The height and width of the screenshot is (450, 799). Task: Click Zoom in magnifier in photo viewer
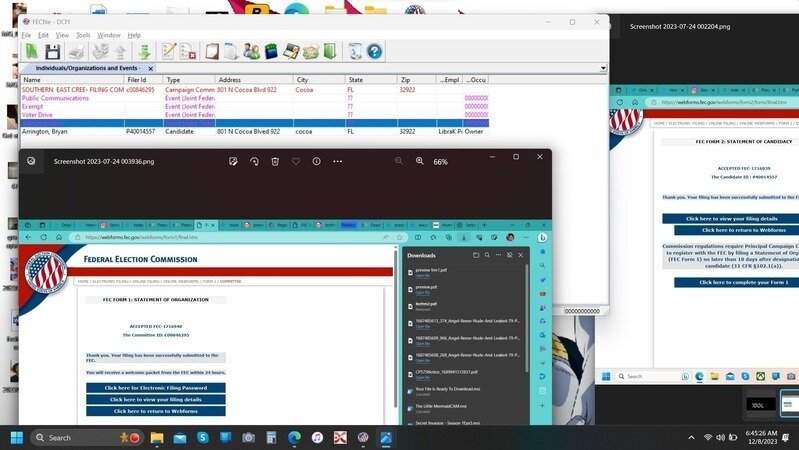[x=419, y=161]
